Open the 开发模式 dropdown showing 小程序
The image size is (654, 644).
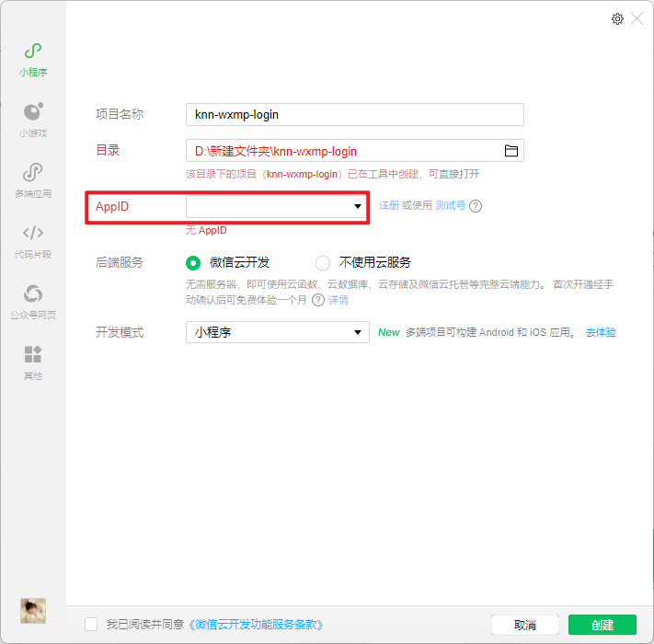tap(278, 332)
